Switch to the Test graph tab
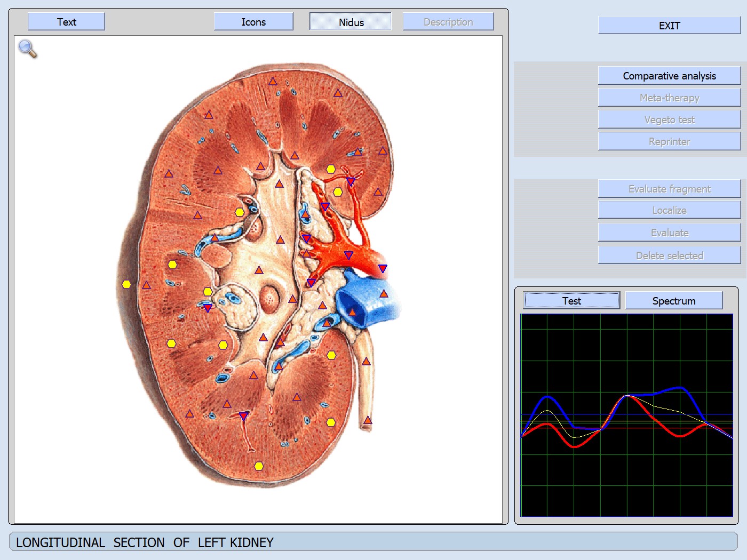The width and height of the screenshot is (747, 560). point(571,301)
